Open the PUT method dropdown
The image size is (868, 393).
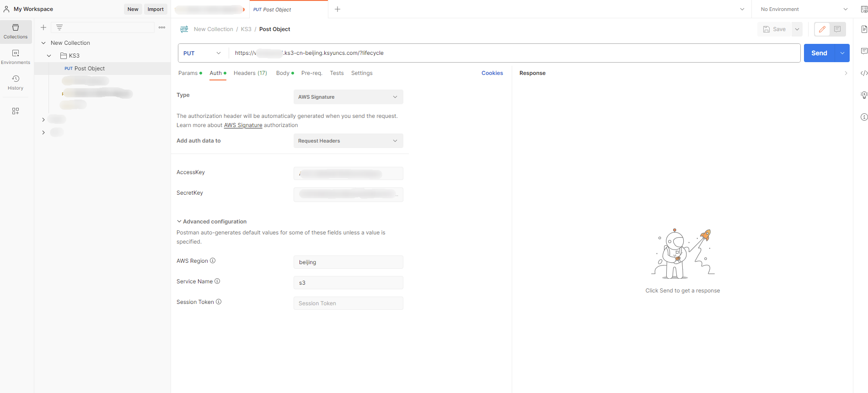(x=203, y=53)
